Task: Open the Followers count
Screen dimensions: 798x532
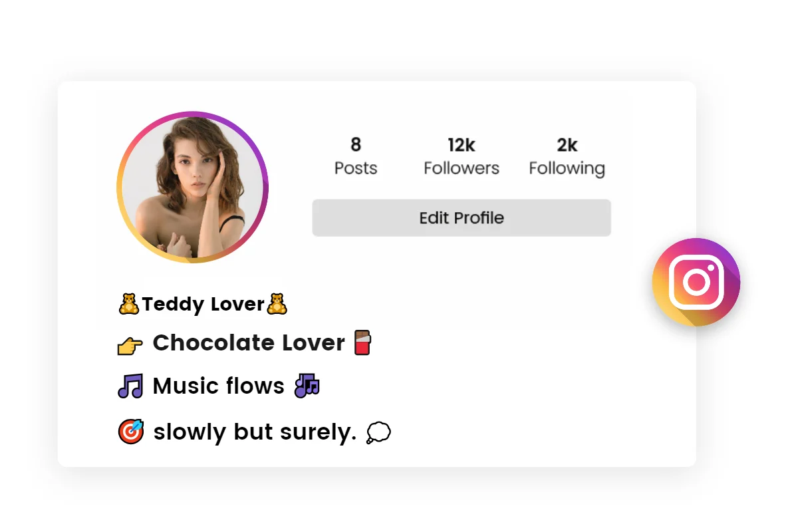Action: point(461,156)
